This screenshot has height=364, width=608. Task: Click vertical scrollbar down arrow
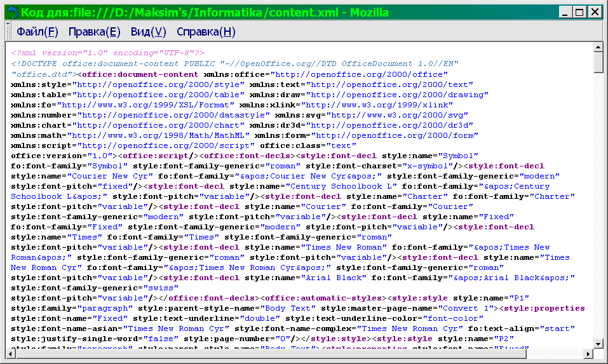598,344
